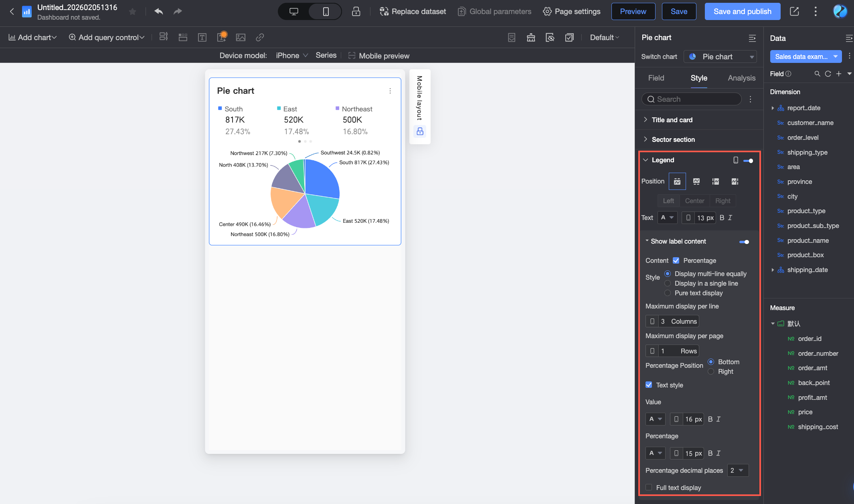Open Percentage decimal places dropdown
The width and height of the screenshot is (854, 504).
(738, 470)
